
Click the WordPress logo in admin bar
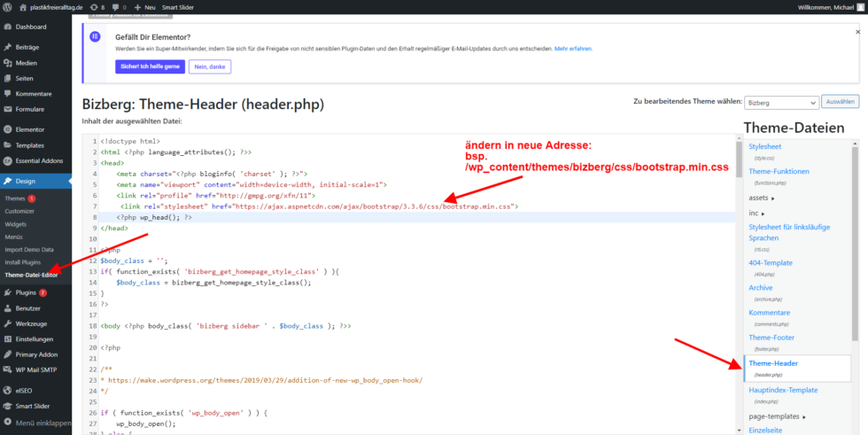pyautogui.click(x=7, y=8)
